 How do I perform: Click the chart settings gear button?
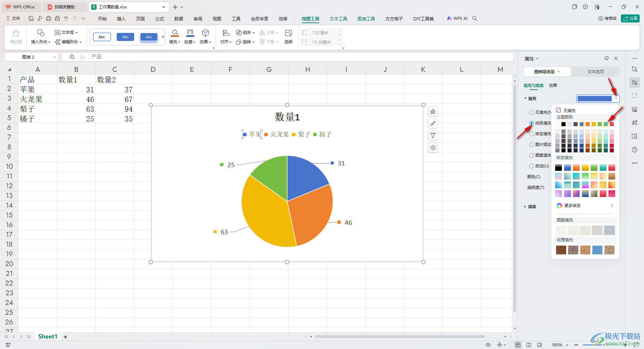(x=433, y=148)
